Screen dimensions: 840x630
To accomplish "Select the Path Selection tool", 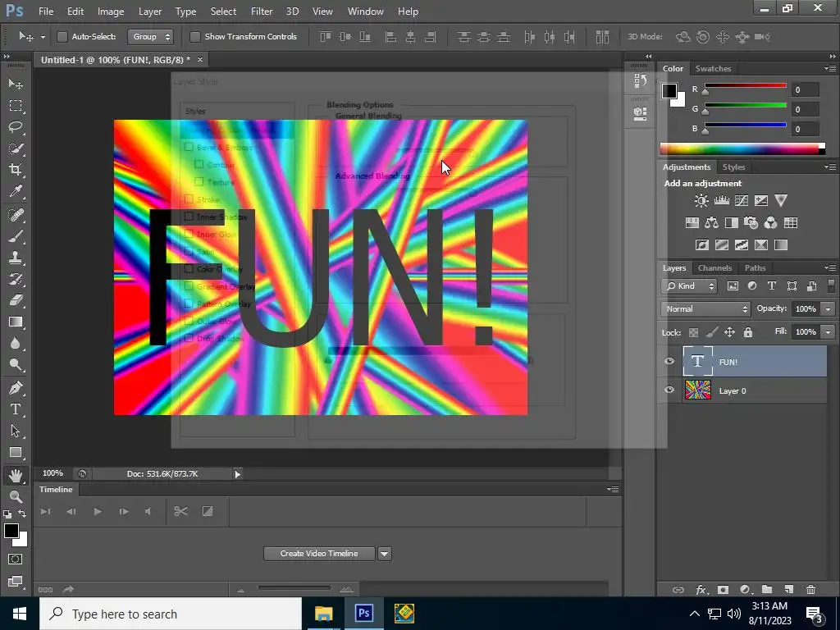I will point(16,431).
